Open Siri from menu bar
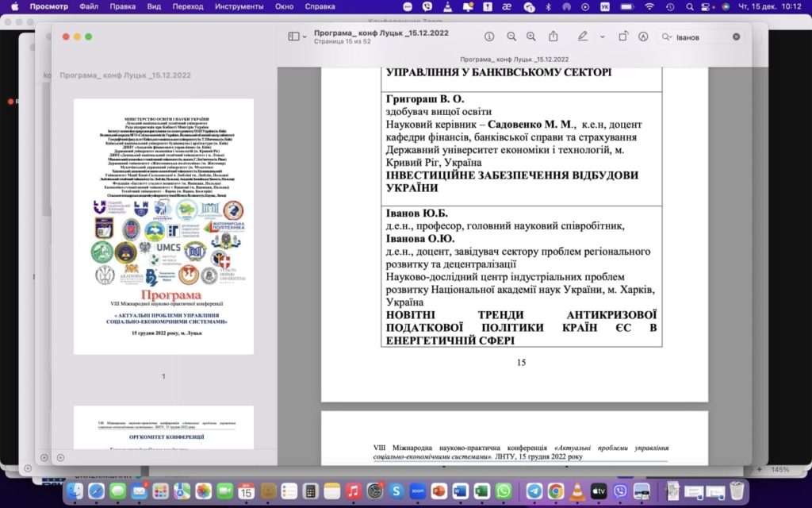This screenshot has width=812, height=508. 726,6
